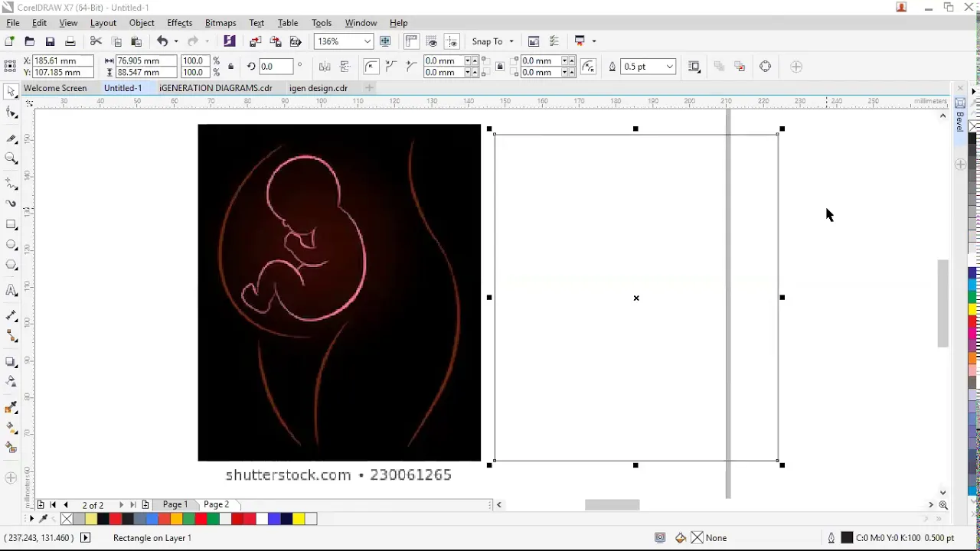This screenshot has width=980, height=551.
Task: Go to first page arrow
Action: (53, 505)
